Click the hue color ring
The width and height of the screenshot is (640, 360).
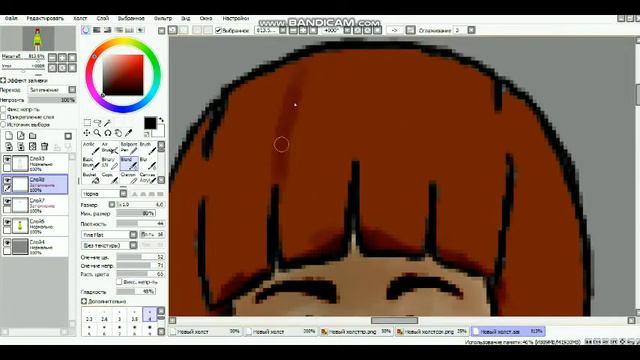123,40
